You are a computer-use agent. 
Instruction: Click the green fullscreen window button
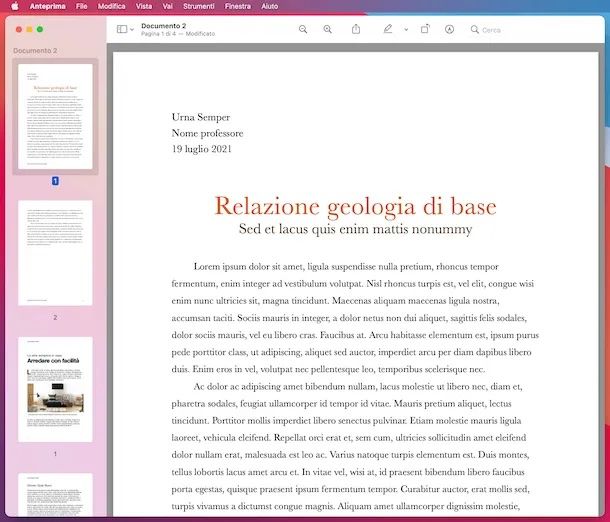[40, 29]
